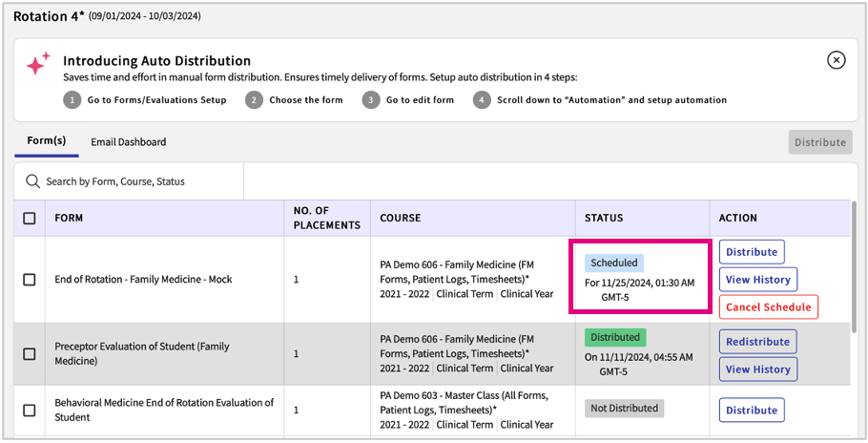The height and width of the screenshot is (443, 868).
Task: Click step 4 Automation setup icon
Action: 482,100
